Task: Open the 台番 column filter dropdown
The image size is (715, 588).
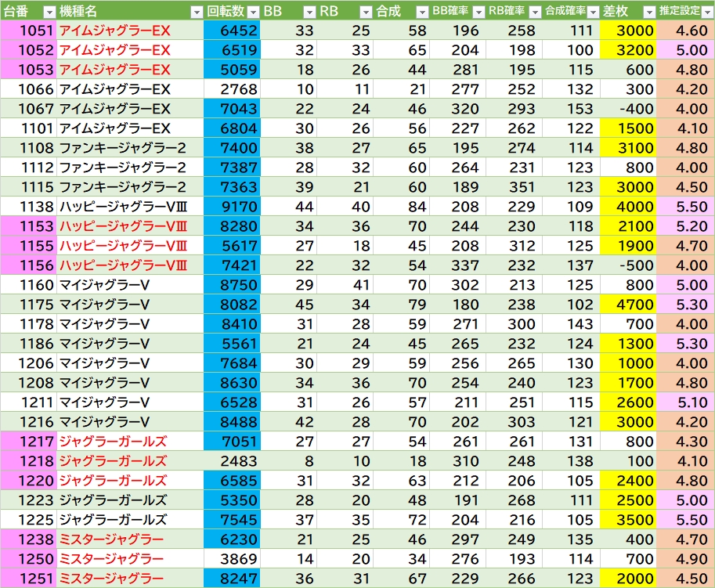Action: (x=49, y=12)
